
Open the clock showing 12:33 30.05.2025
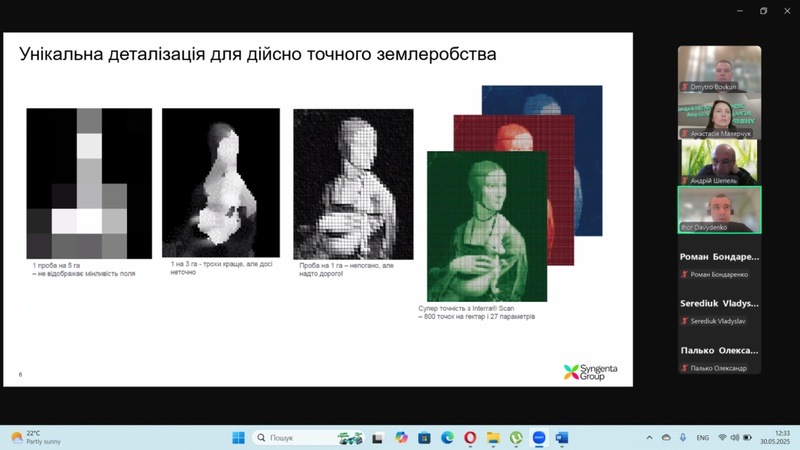[775, 438]
